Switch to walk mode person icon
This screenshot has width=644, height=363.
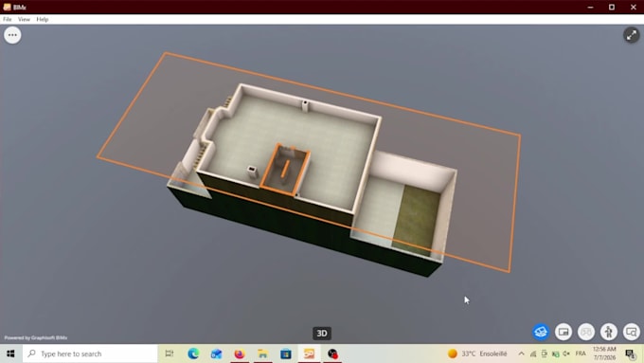click(x=609, y=332)
